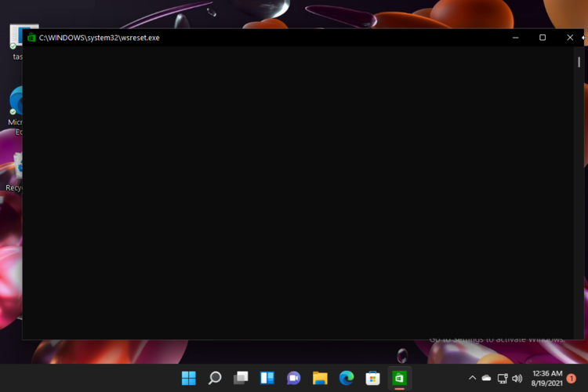The width and height of the screenshot is (588, 392).
Task: Open Microsoft Store from taskbar
Action: click(x=372, y=378)
